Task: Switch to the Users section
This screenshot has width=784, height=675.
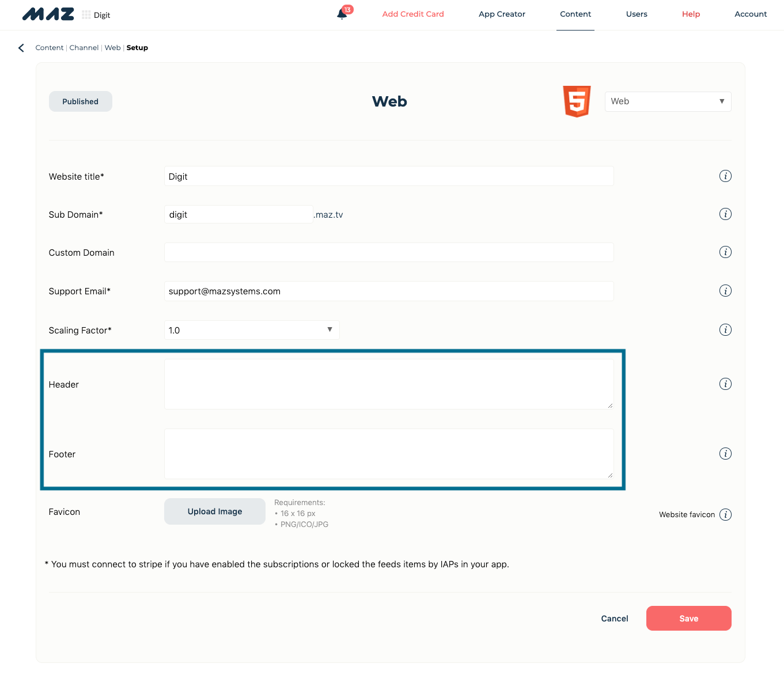Action: click(637, 14)
